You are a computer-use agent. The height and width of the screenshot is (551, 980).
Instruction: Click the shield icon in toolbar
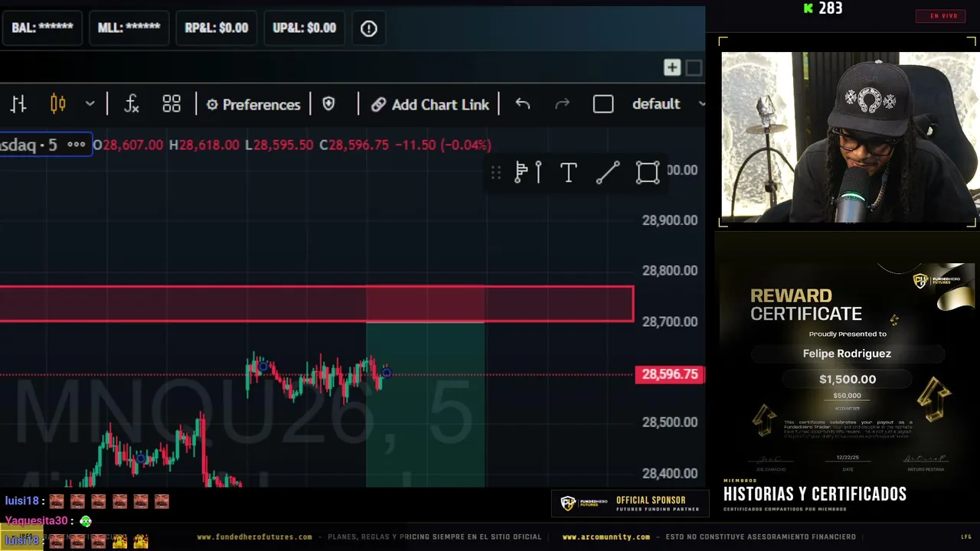[328, 104]
